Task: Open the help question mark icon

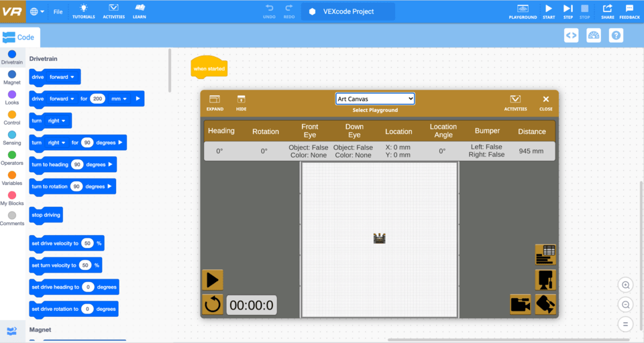Action: (616, 36)
